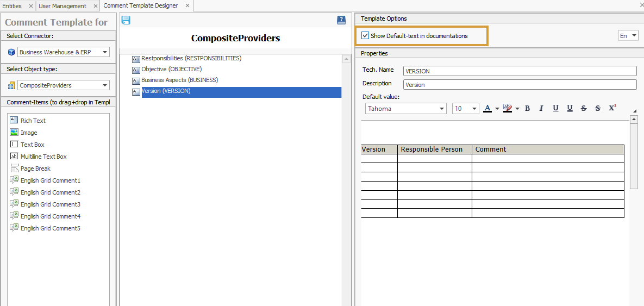Apply superscript formatting

612,108
